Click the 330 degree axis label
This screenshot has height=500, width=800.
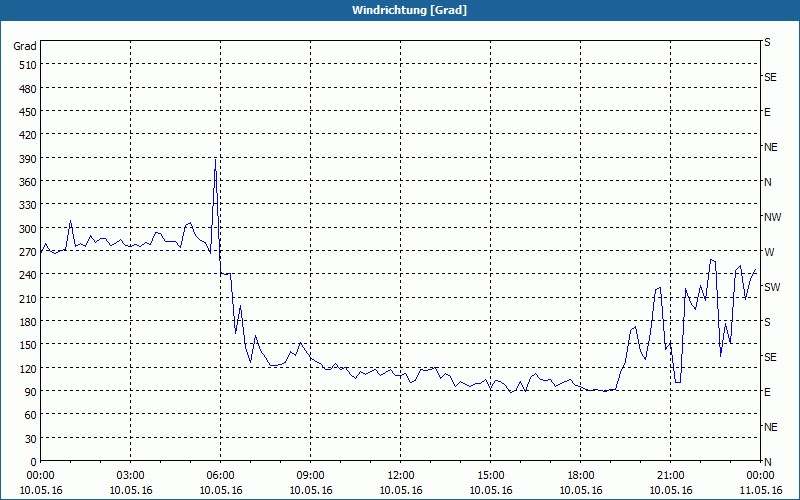28,206
